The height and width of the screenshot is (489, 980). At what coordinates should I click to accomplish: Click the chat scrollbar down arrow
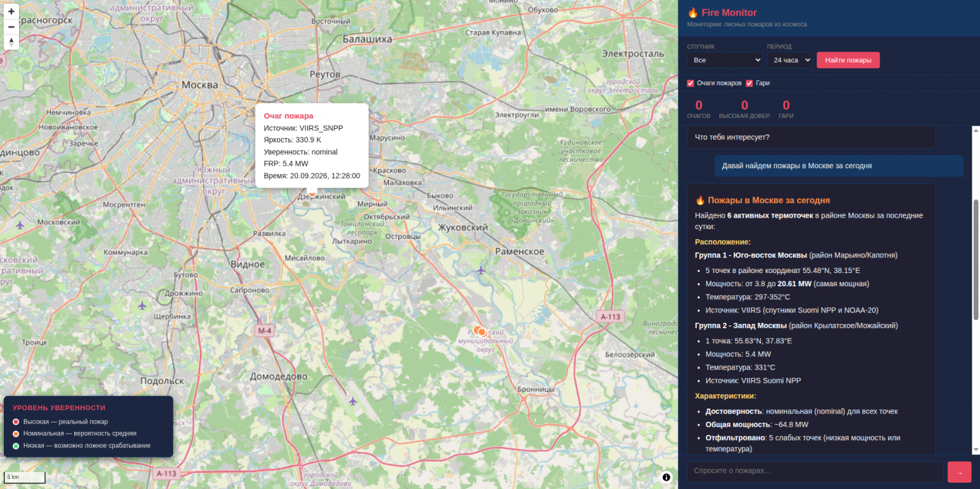(975, 450)
